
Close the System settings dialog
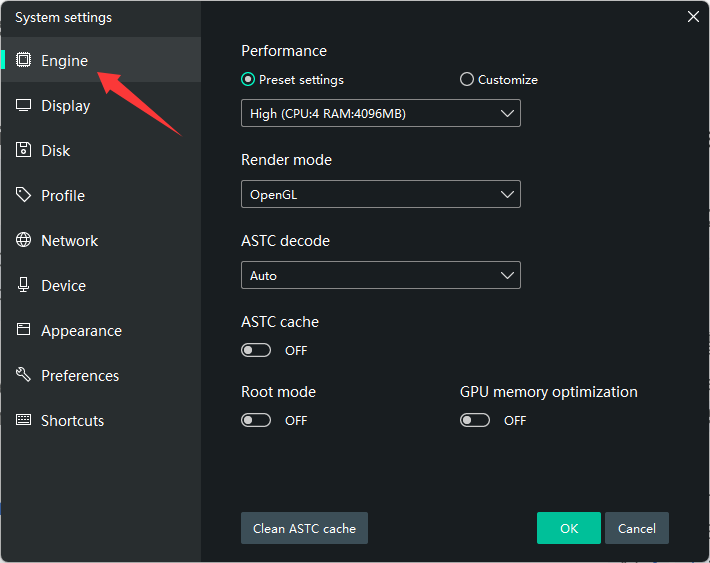pyautogui.click(x=693, y=16)
